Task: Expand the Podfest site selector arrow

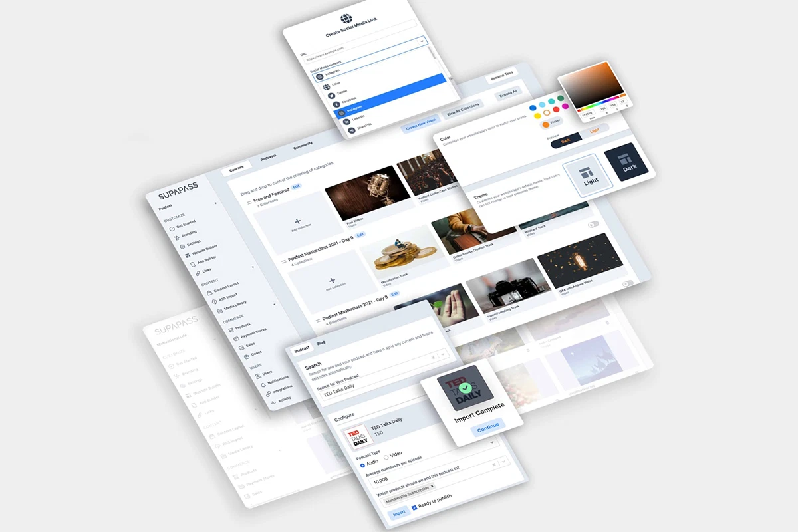Action: 215,202
